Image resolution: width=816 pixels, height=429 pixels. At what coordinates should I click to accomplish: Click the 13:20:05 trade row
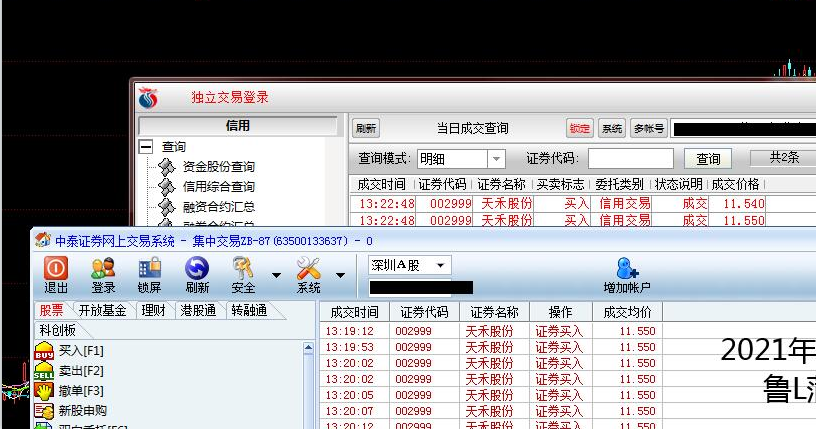(x=490, y=395)
